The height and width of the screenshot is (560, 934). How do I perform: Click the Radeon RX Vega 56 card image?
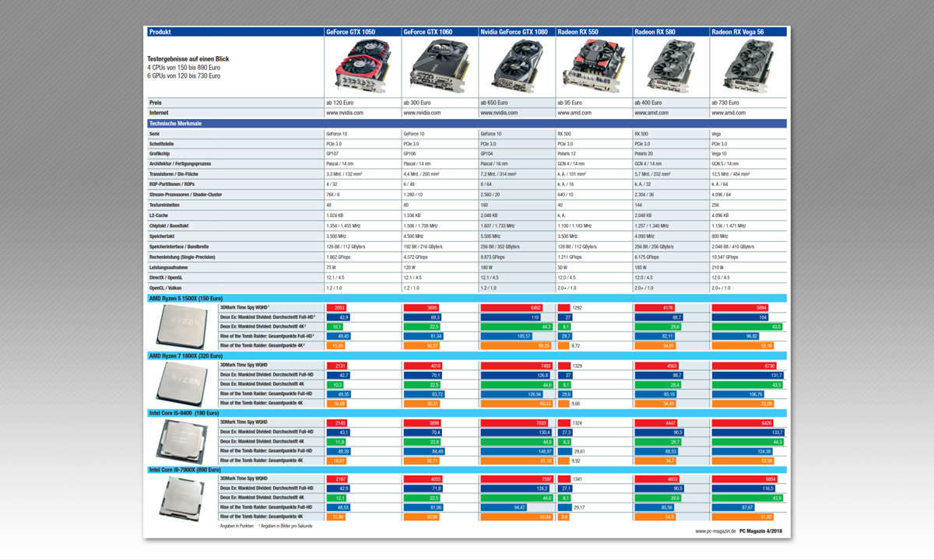pyautogui.click(x=747, y=67)
